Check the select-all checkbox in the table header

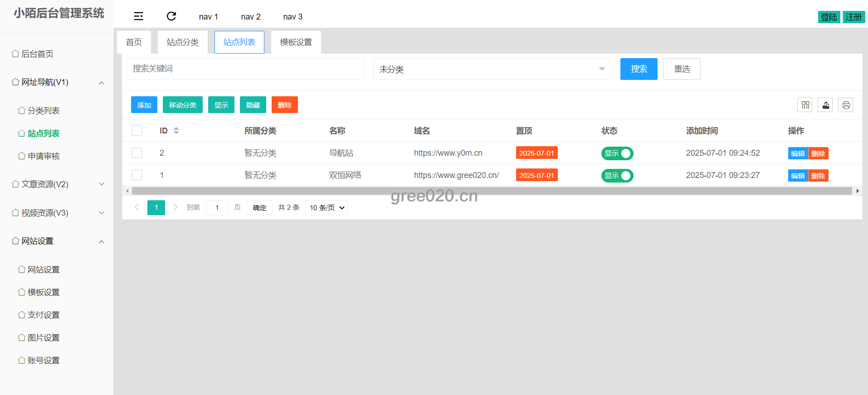(137, 131)
